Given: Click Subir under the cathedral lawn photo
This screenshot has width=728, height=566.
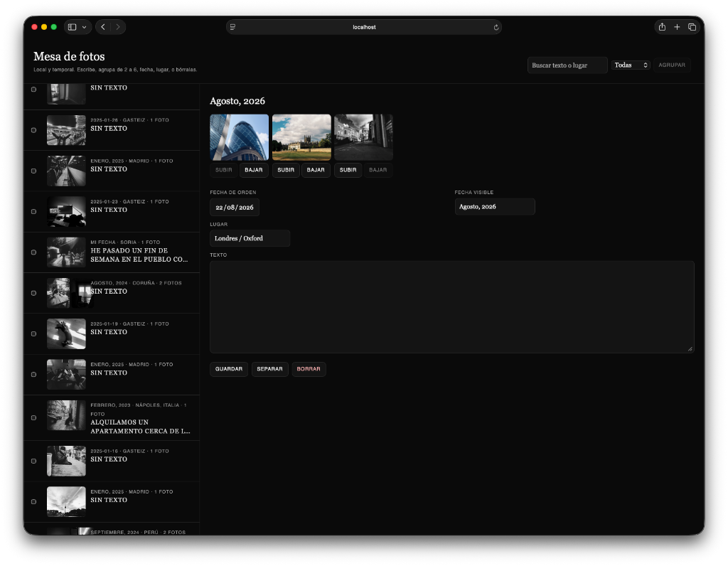Looking at the screenshot, I should [286, 170].
